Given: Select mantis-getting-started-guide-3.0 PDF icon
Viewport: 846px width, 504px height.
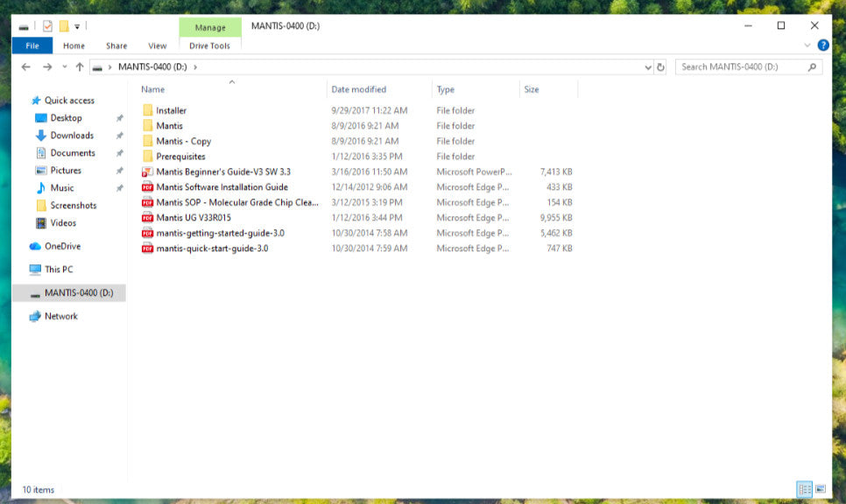Looking at the screenshot, I should 147,233.
